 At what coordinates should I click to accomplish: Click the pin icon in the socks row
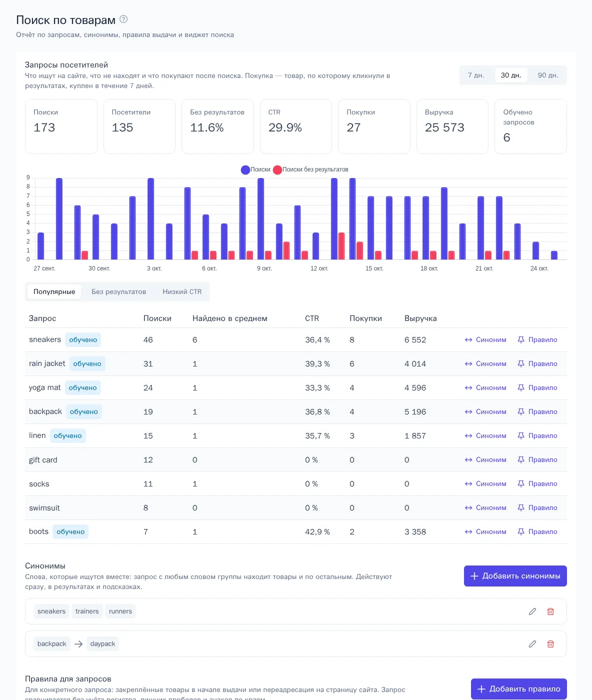click(x=521, y=484)
